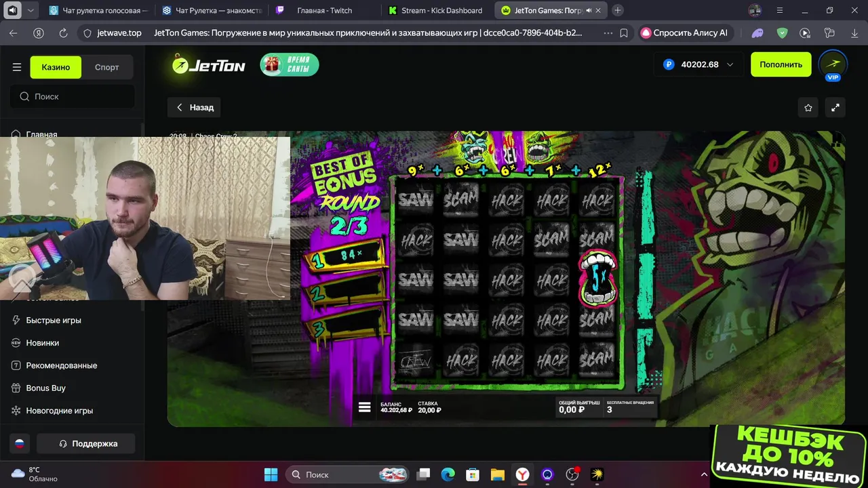Open Поддержка support chat
The image size is (868, 488).
(86, 444)
